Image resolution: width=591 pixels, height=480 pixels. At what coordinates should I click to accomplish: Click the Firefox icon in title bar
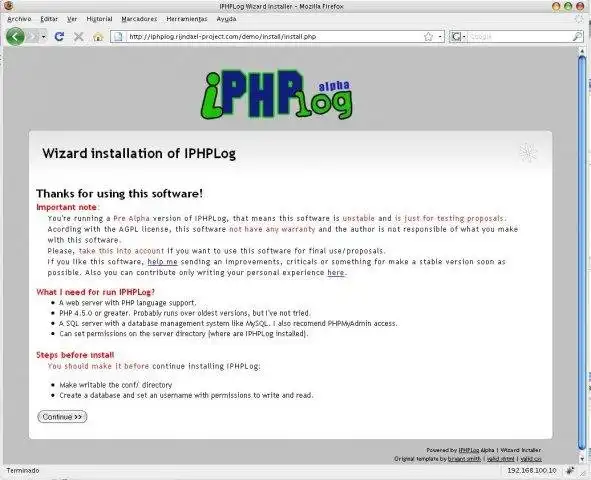8,6
